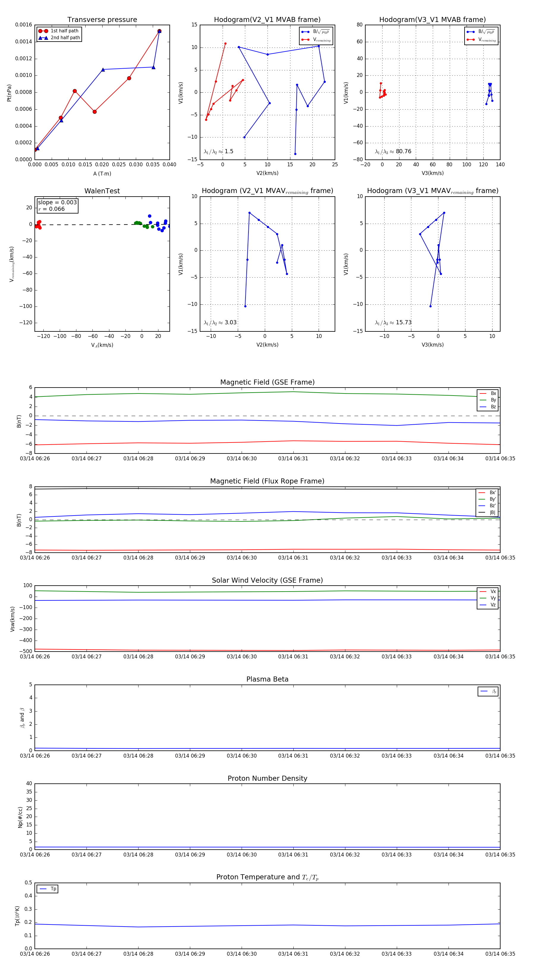The width and height of the screenshot is (535, 980).
Task: Click the 'Proton Number Density' title
Action: click(x=267, y=778)
